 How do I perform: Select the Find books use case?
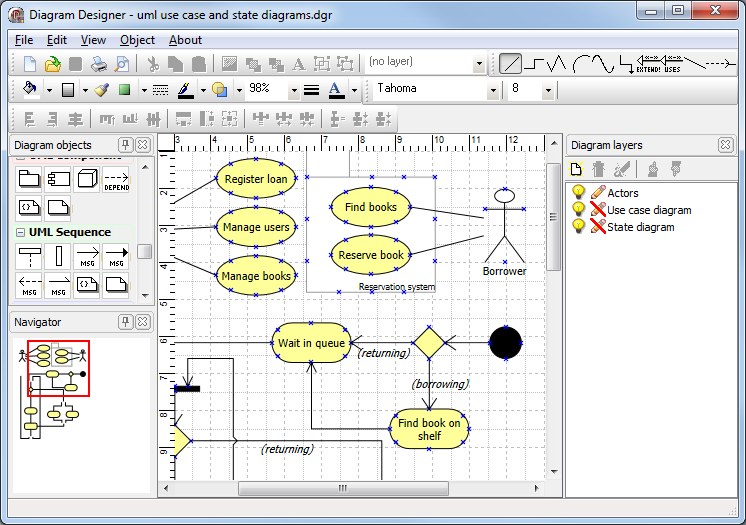point(370,207)
